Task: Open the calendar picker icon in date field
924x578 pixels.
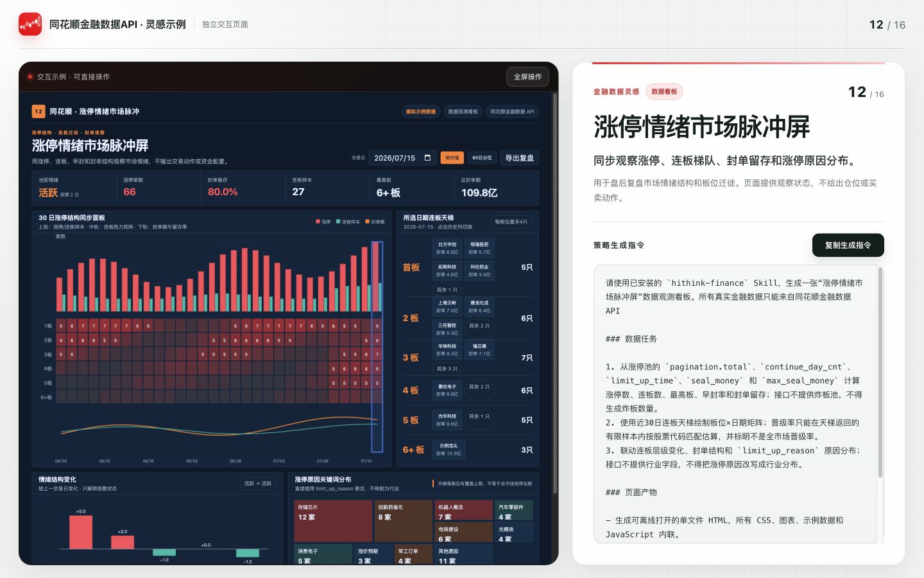Action: click(x=427, y=157)
